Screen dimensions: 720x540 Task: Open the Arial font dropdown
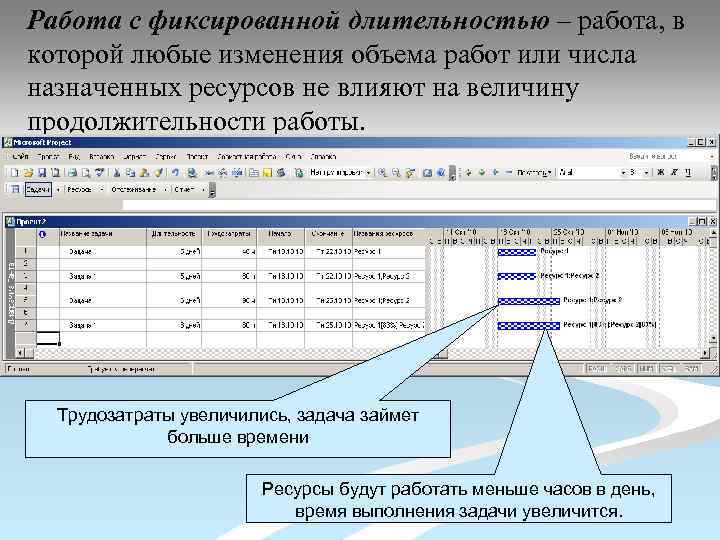[x=623, y=173]
